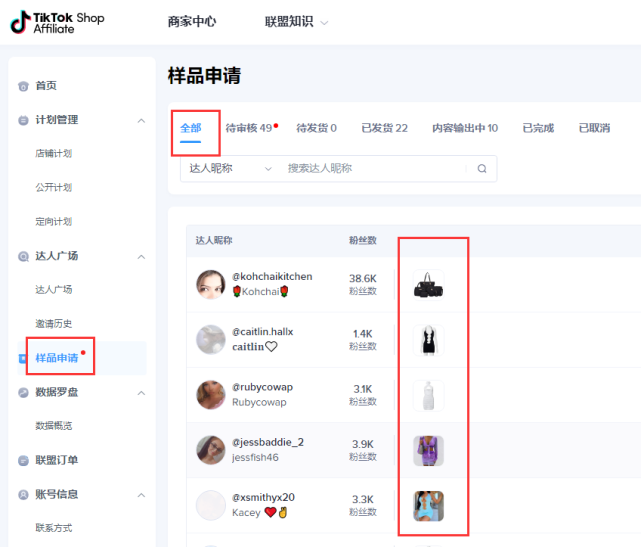Click the @caitlin.hallx username link
This screenshot has height=547, width=641.
click(x=262, y=332)
